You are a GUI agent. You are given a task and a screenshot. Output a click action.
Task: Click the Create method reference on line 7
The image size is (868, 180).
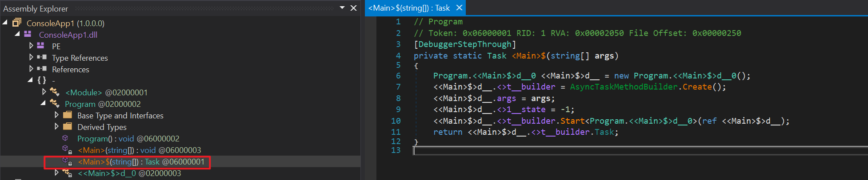pos(697,87)
